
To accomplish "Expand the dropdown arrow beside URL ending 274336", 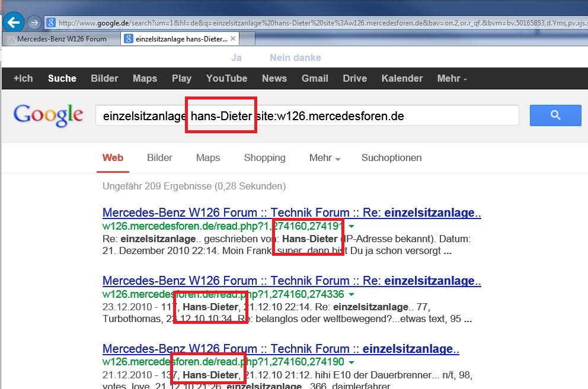I will (351, 294).
